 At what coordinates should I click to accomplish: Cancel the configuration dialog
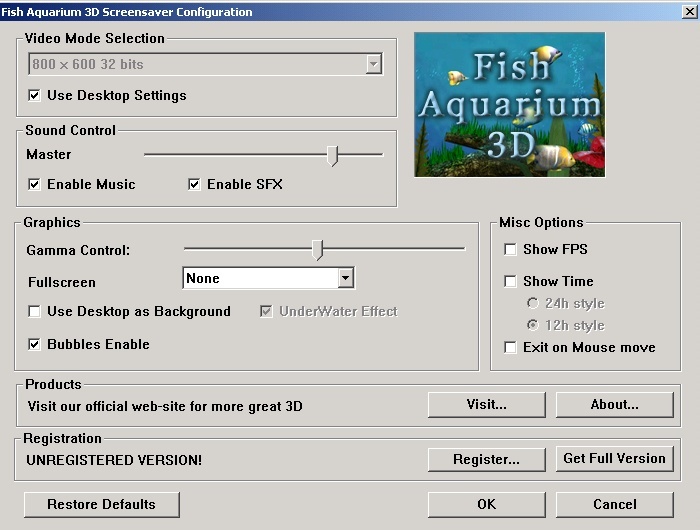pyautogui.click(x=615, y=505)
